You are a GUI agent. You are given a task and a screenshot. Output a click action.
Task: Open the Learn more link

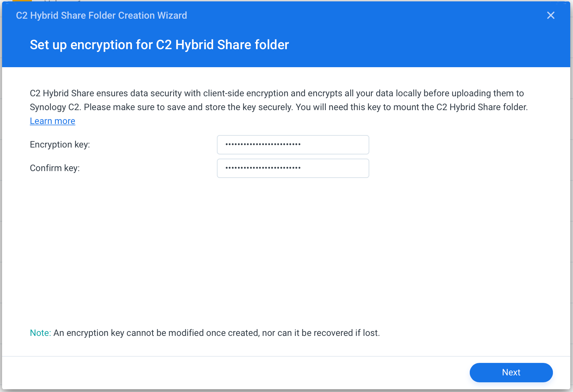click(52, 121)
